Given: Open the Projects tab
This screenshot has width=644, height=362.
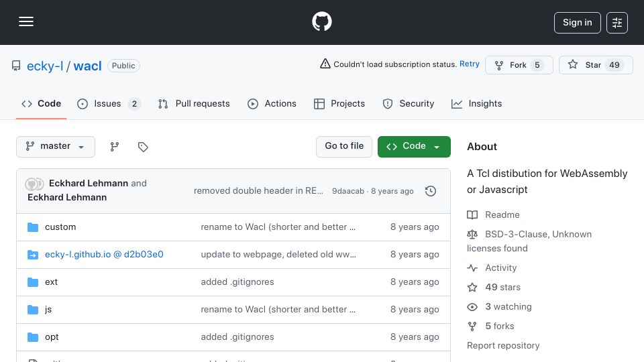Looking at the screenshot, I should pos(339,103).
